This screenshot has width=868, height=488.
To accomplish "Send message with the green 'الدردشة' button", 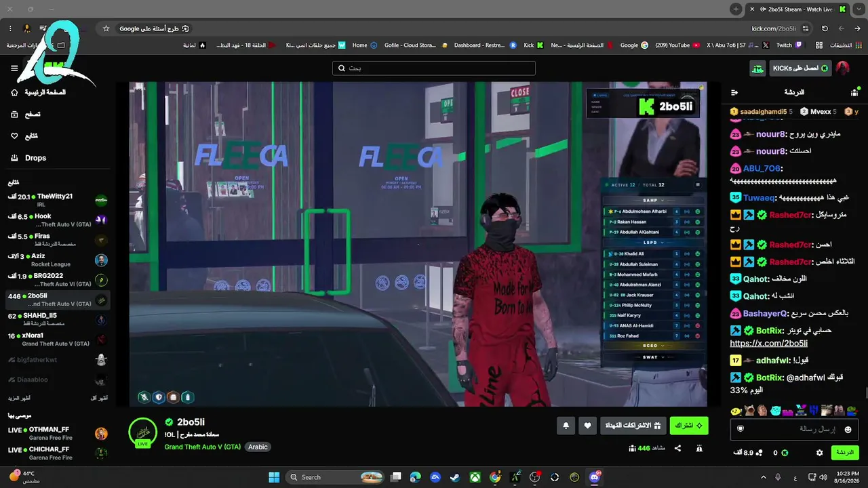I will point(845,453).
